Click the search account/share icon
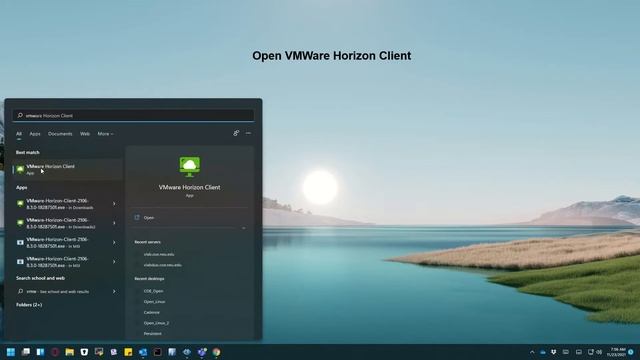This screenshot has width=640, height=360. tap(236, 133)
